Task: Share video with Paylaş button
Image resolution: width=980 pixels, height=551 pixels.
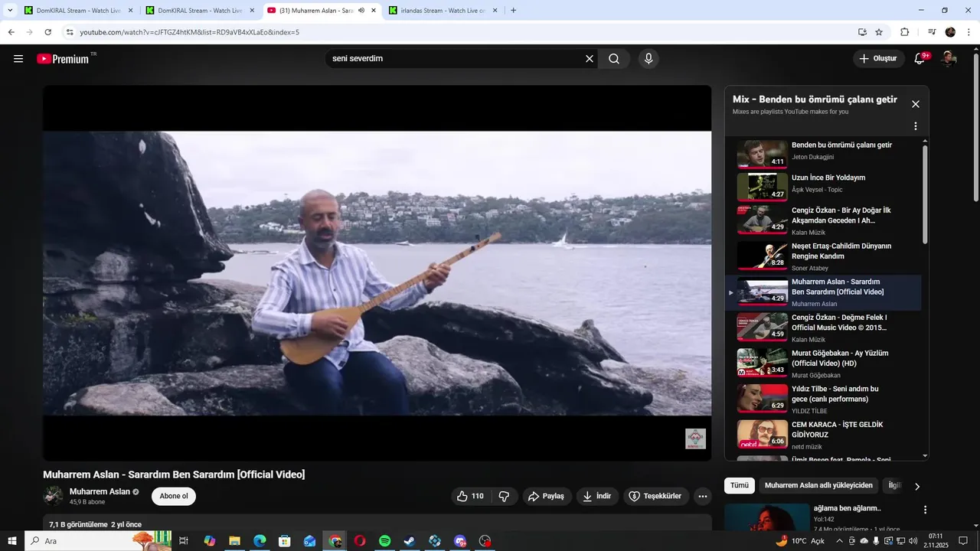Action: 547,496
